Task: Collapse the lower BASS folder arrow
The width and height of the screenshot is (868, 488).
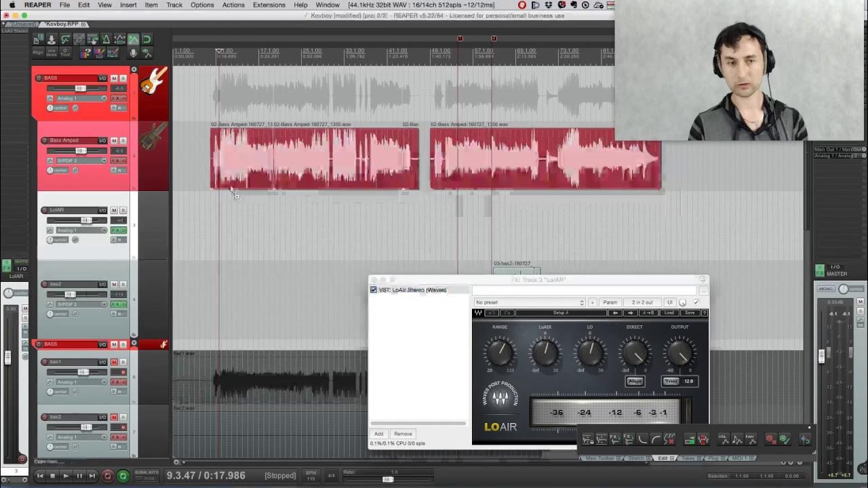Action: point(134,343)
